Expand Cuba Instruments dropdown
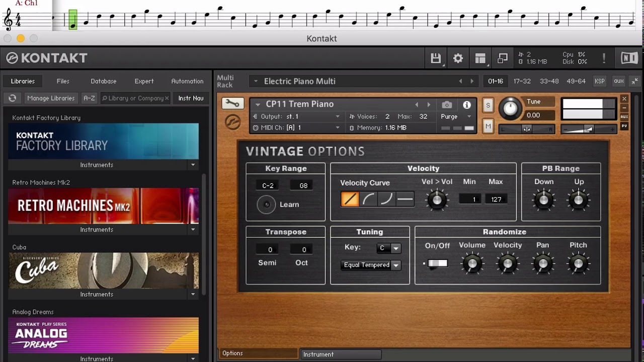 [x=193, y=295]
